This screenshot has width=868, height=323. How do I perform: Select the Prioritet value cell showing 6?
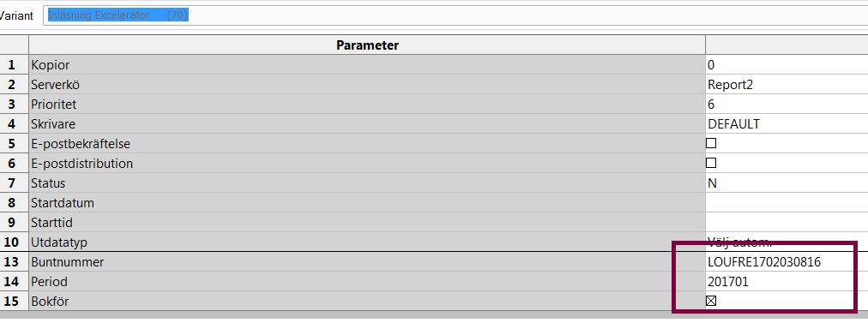click(787, 104)
